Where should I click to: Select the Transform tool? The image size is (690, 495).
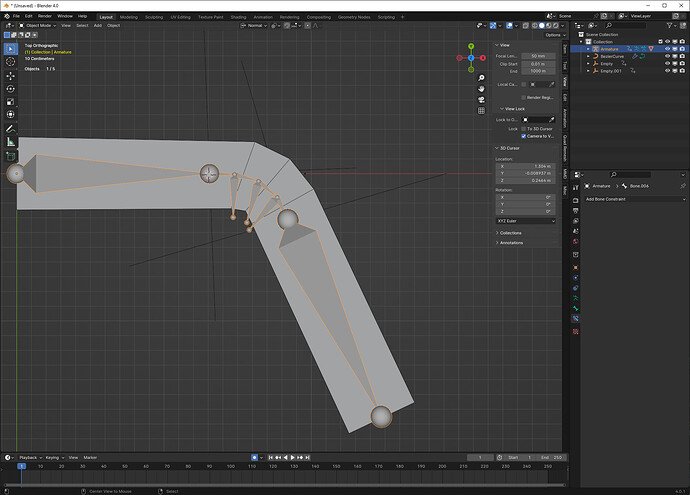click(x=11, y=114)
